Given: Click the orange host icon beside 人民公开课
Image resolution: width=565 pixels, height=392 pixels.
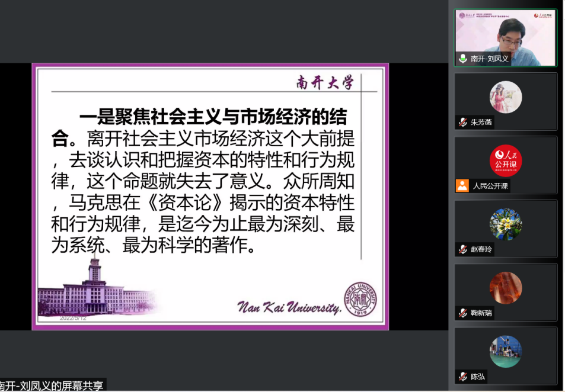Looking at the screenshot, I should (462, 185).
